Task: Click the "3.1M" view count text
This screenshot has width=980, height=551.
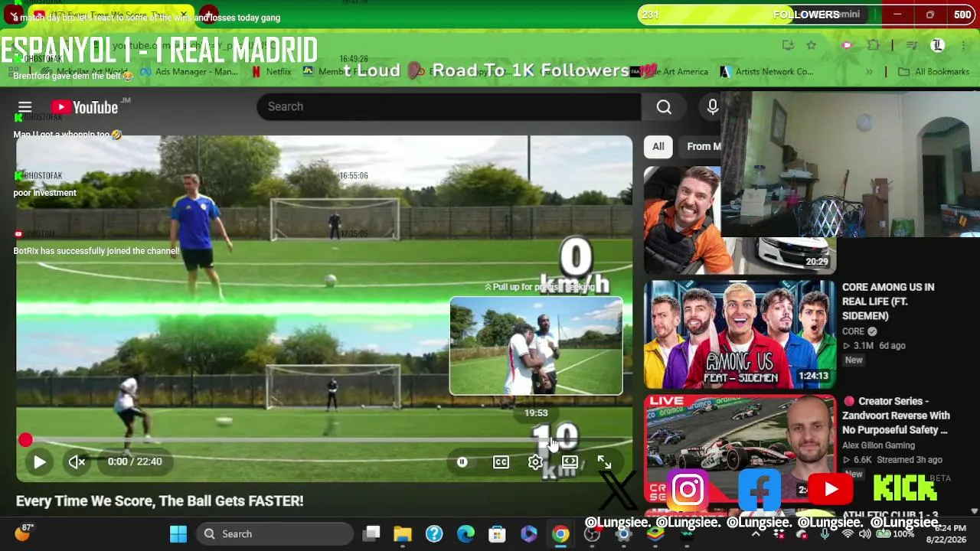Action: pyautogui.click(x=863, y=346)
